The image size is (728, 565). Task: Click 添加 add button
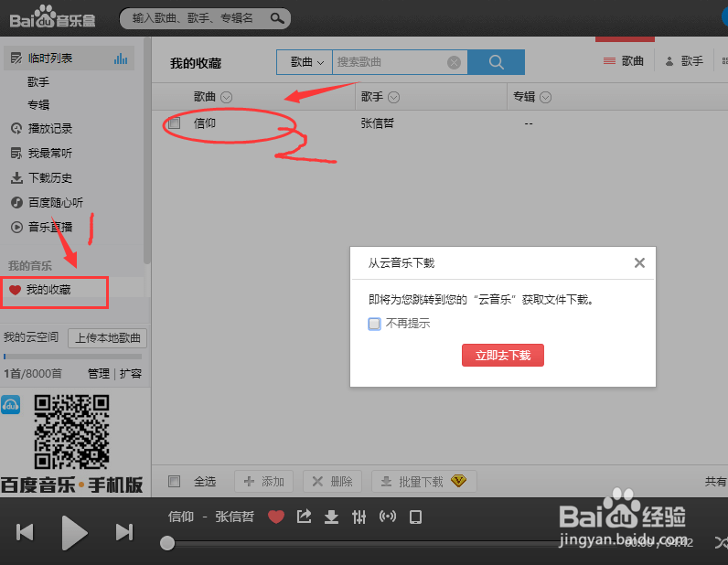coord(263,482)
